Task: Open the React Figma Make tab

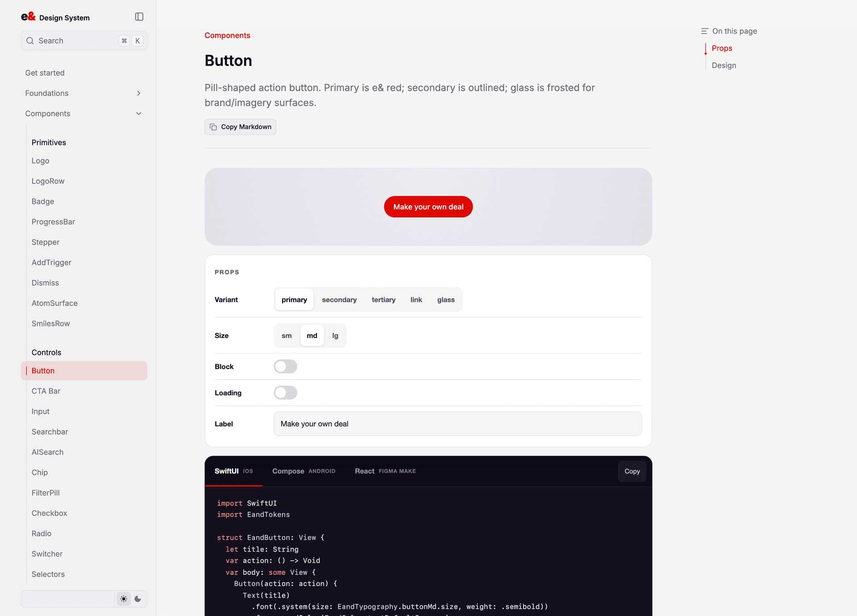Action: tap(385, 471)
